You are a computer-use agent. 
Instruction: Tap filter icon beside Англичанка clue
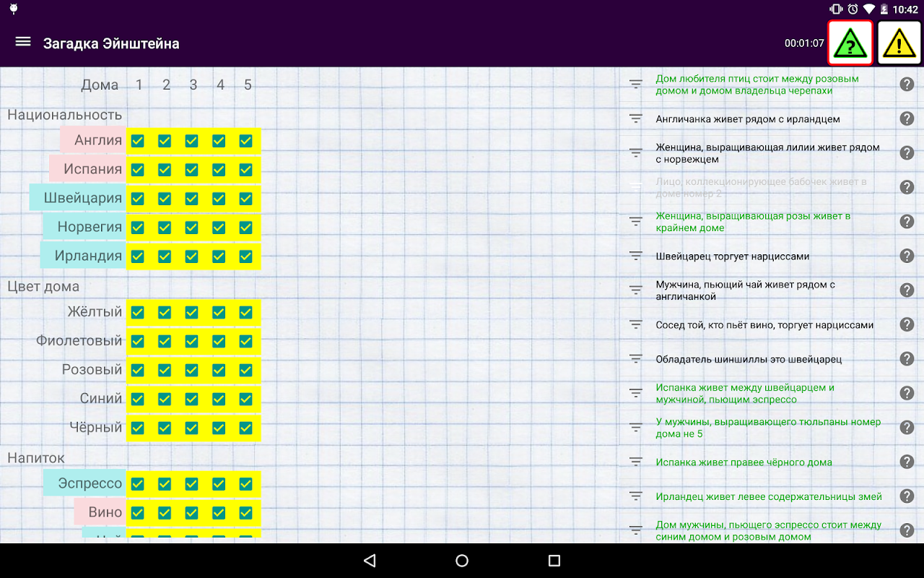click(x=635, y=119)
